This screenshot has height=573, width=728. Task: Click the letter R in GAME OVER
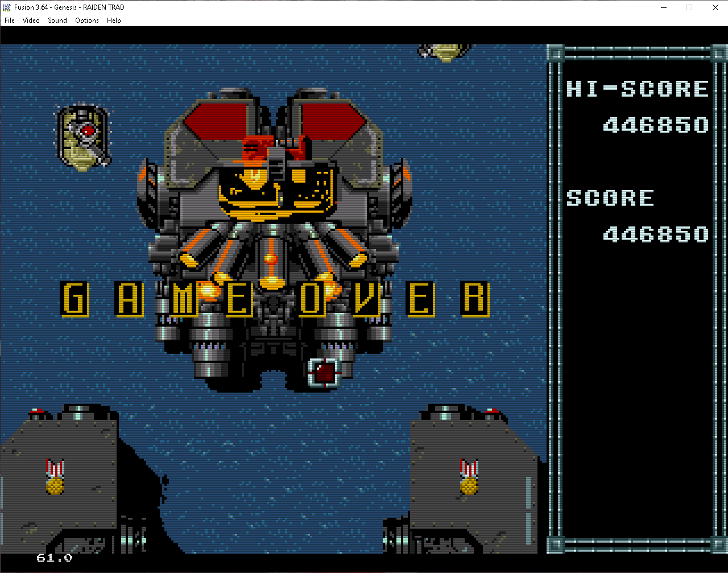click(x=475, y=299)
